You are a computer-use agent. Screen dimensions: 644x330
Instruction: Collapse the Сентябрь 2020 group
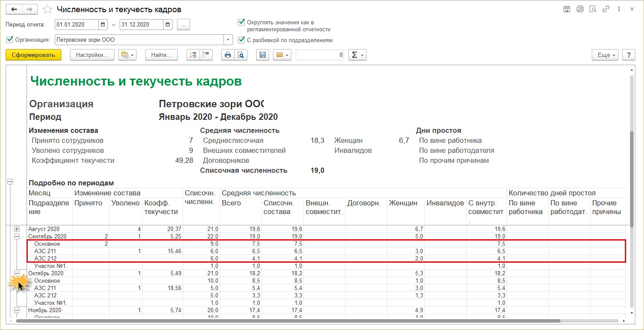[17, 236]
